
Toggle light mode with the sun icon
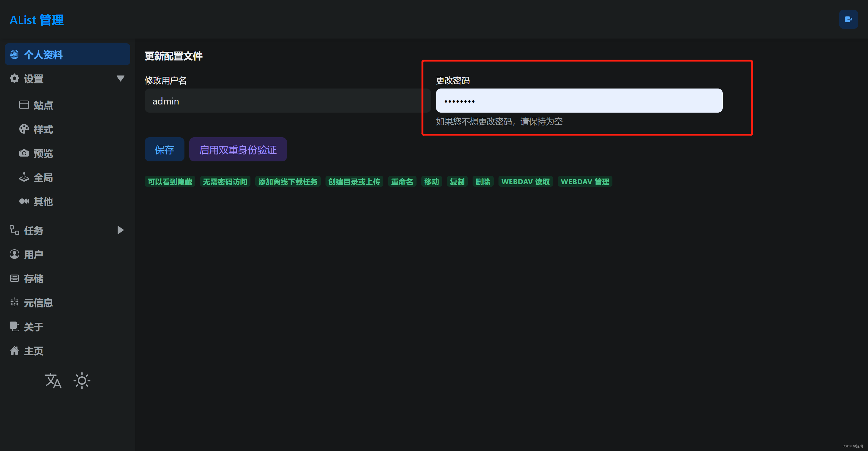point(82,381)
